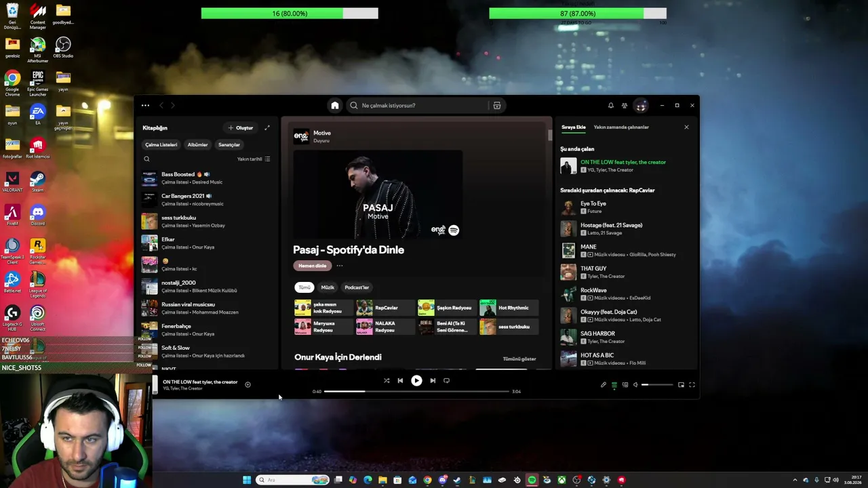
Task: Play SAG HARBOR from the queue
Action: coord(624,337)
